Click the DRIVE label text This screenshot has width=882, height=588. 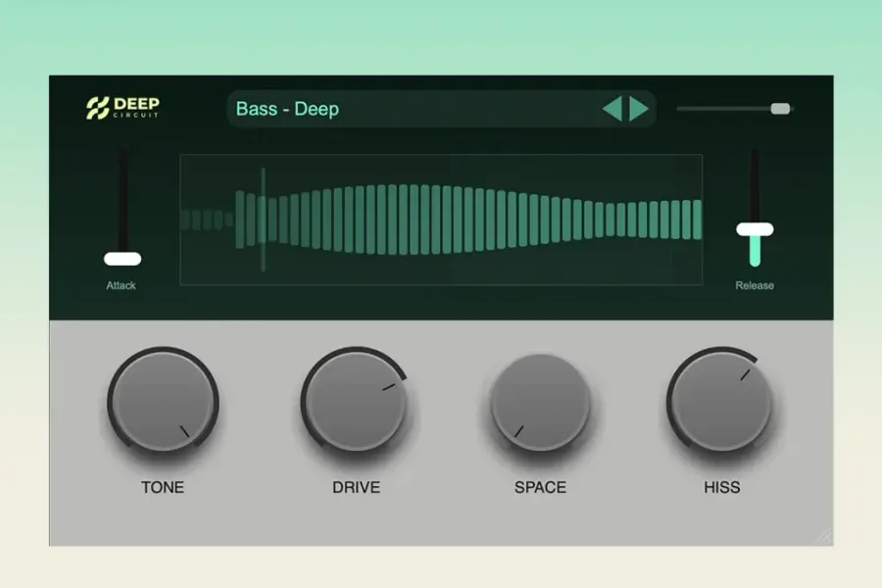[356, 487]
